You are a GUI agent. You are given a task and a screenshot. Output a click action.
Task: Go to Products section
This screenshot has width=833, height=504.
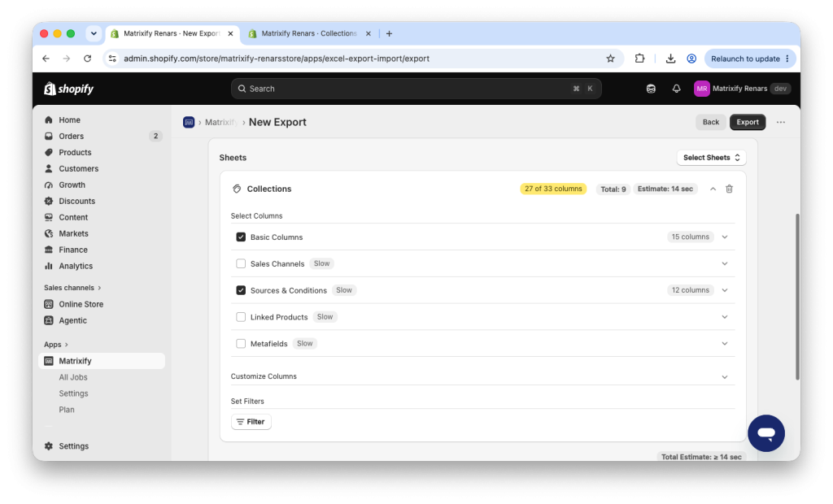75,153
